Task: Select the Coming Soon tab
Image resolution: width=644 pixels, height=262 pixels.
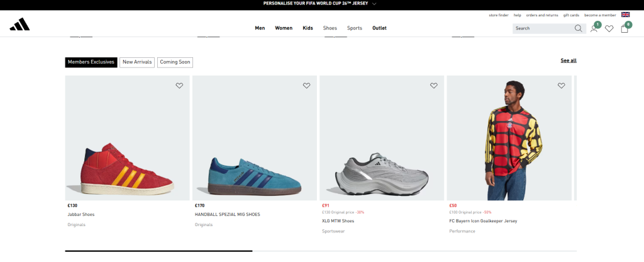Action: pyautogui.click(x=175, y=62)
